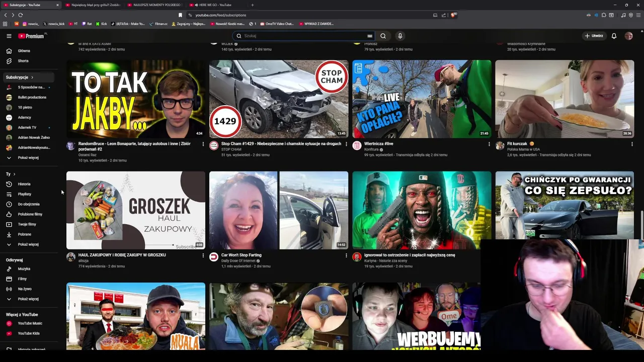Expand Pokaż więcej under subscriptions list
This screenshot has height=362, width=644.
(29, 158)
